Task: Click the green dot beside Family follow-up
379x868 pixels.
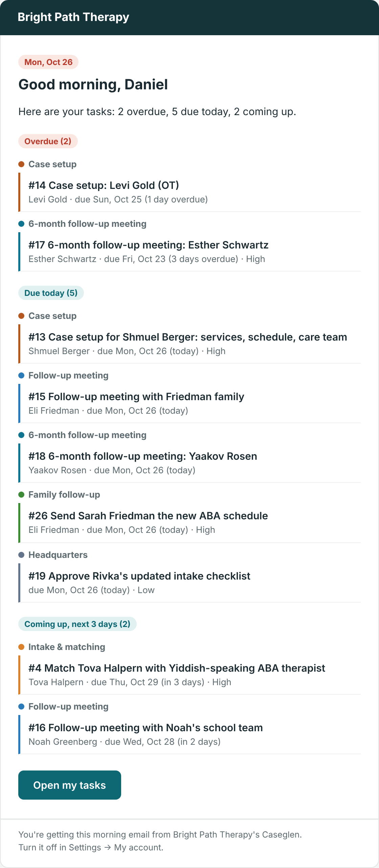Action: click(21, 495)
